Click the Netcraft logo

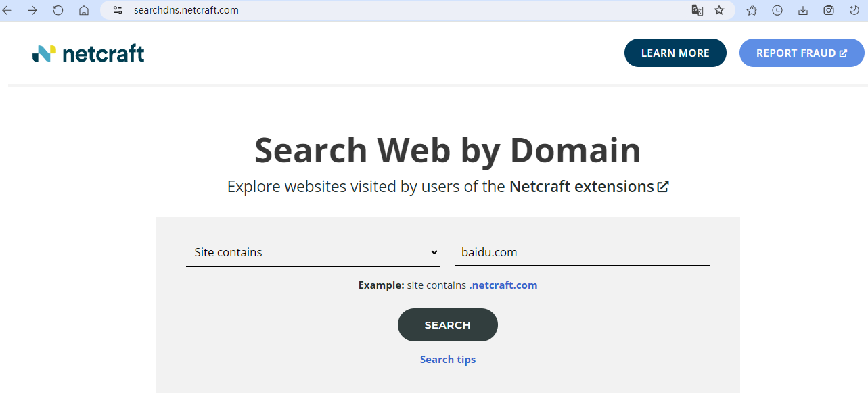[89, 53]
